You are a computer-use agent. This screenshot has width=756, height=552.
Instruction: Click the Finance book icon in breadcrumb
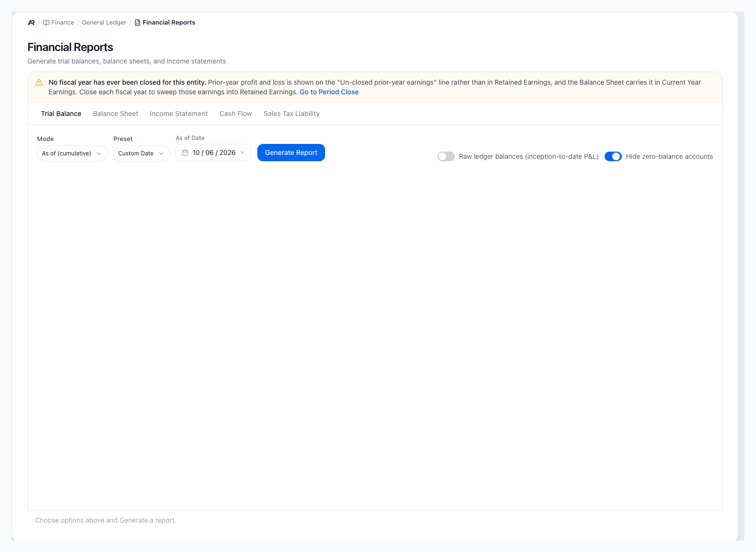click(46, 23)
